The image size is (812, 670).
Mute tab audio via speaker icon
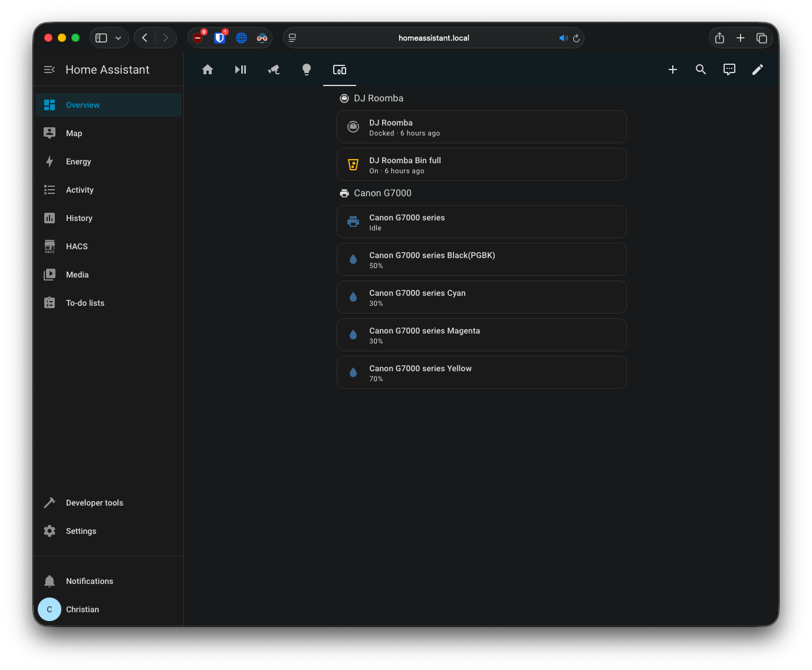click(563, 38)
